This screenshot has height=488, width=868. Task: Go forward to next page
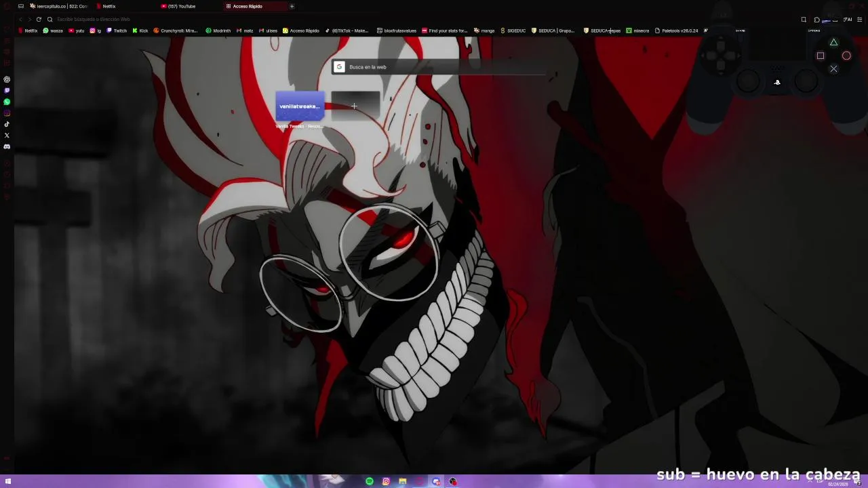29,19
